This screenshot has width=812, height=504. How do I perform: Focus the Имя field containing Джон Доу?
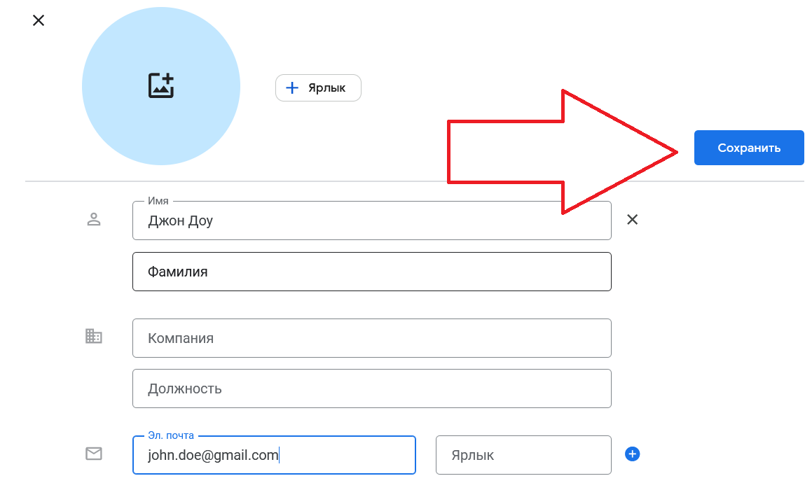371,221
